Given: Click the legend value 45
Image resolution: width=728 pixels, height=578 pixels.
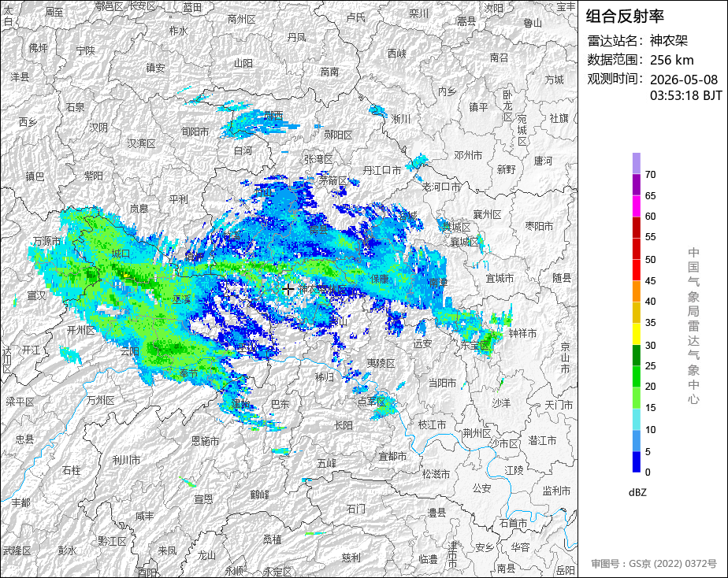Looking at the screenshot, I should coord(650,280).
